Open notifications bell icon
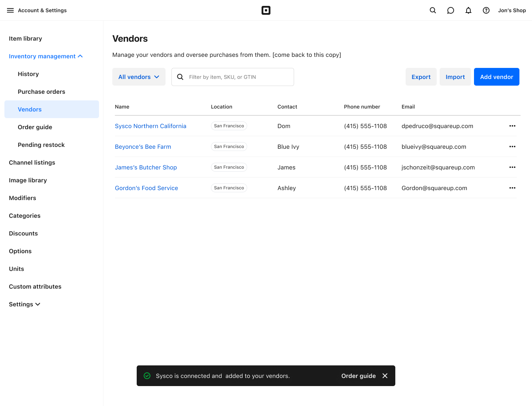The image size is (532, 406). click(468, 10)
